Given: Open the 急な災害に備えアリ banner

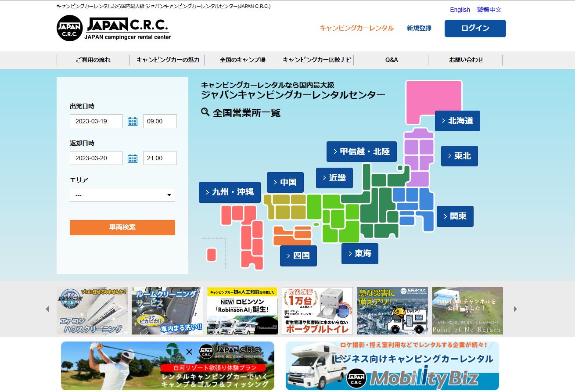Looking at the screenshot, I should coord(392,311).
